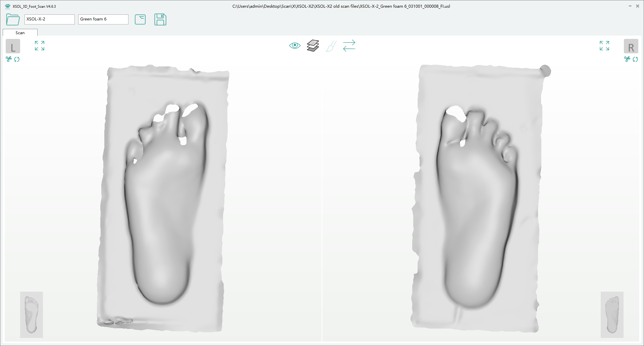Select the right foot thumbnail preview
Viewport: 644px width, 346px height.
click(x=612, y=314)
